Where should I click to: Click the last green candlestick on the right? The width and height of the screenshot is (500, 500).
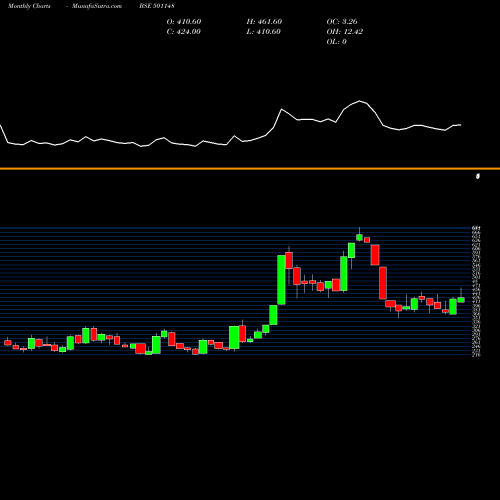461,300
